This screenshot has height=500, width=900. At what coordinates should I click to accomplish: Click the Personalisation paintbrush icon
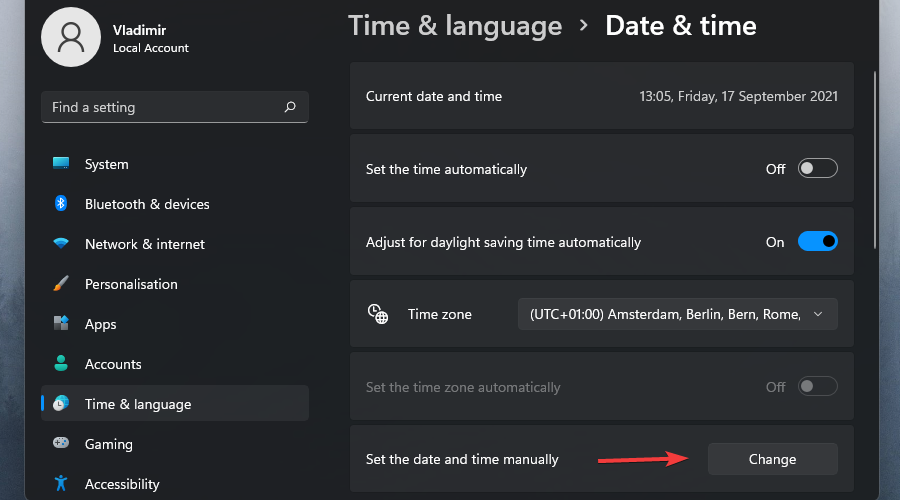click(61, 284)
